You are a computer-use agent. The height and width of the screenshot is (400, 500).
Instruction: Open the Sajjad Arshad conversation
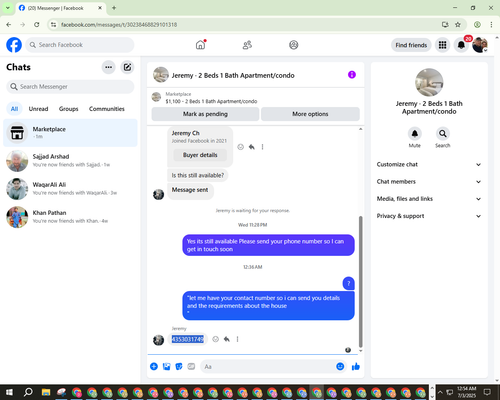pyautogui.click(x=70, y=161)
